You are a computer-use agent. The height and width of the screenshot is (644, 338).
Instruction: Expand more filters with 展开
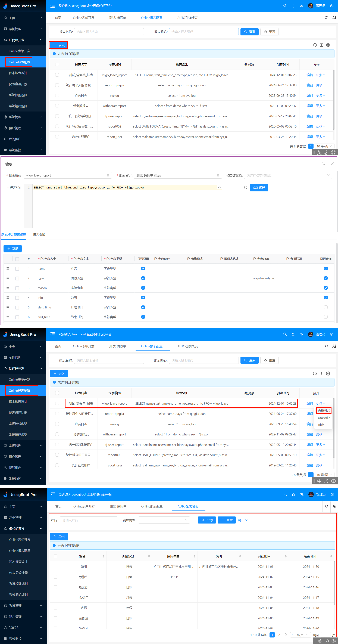coord(242,520)
